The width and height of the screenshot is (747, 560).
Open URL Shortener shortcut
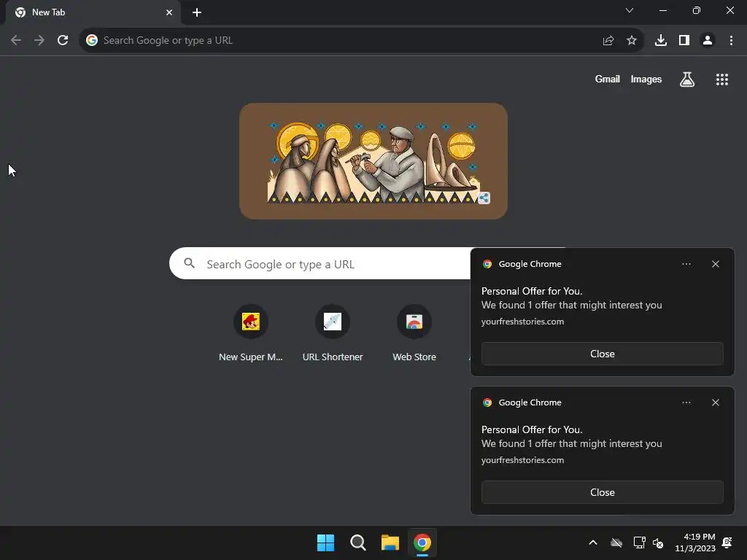click(333, 333)
